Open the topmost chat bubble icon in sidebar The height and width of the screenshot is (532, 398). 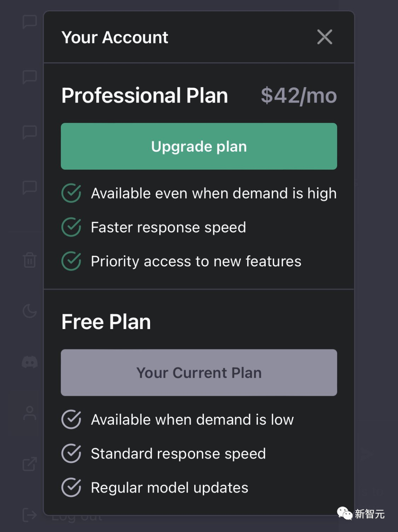(29, 21)
